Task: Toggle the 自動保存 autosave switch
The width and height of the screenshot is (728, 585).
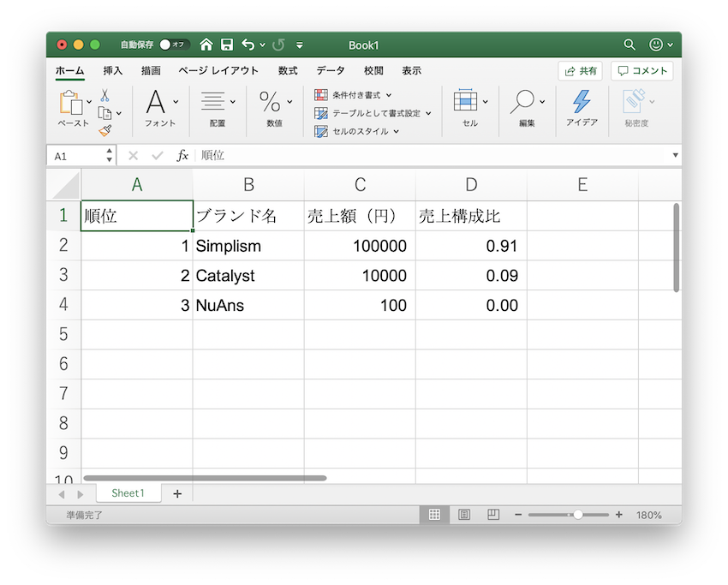Action: pyautogui.click(x=175, y=45)
